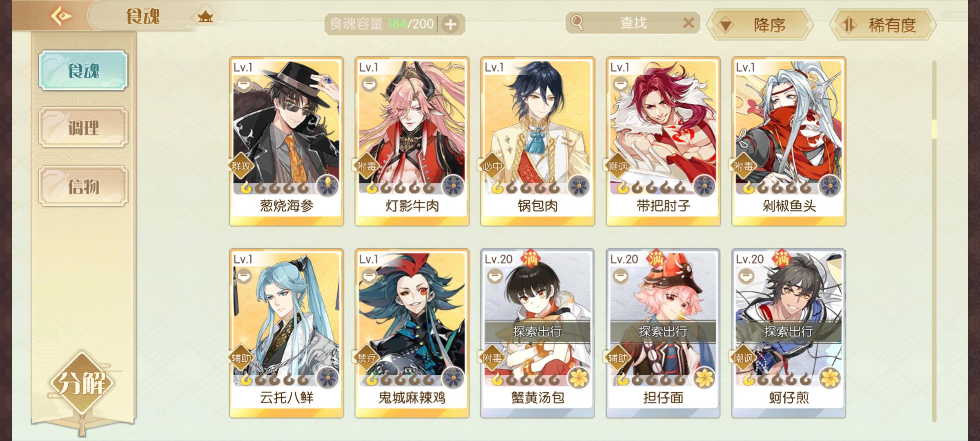
Task: Click the magnifier search icon
Action: click(x=577, y=22)
